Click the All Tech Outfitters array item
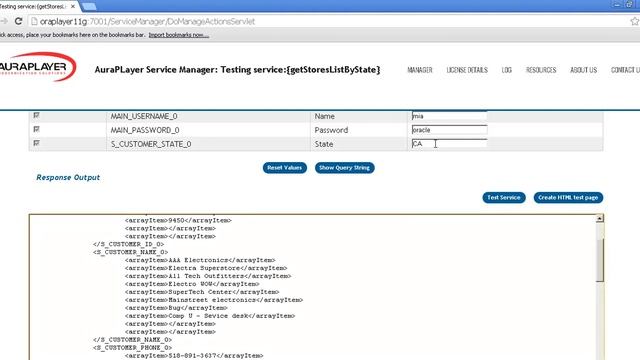This screenshot has height=360, width=640. click(x=208, y=276)
